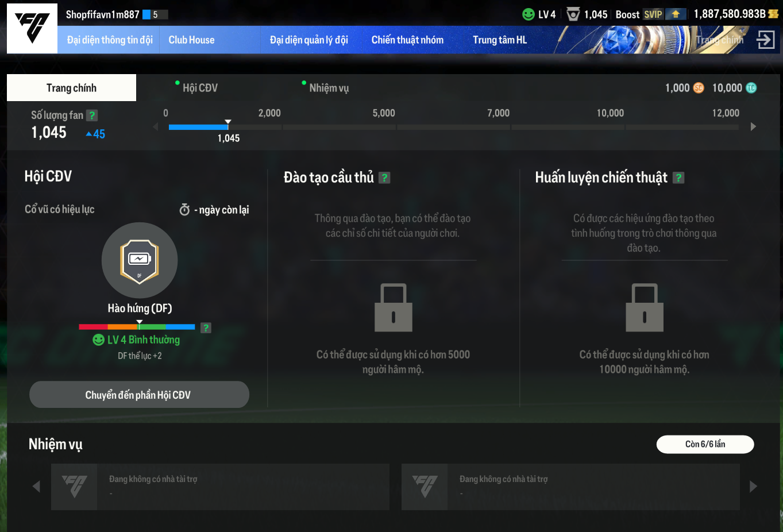Image resolution: width=783 pixels, height=532 pixels.
Task: Open the Club House menu
Action: tap(191, 40)
